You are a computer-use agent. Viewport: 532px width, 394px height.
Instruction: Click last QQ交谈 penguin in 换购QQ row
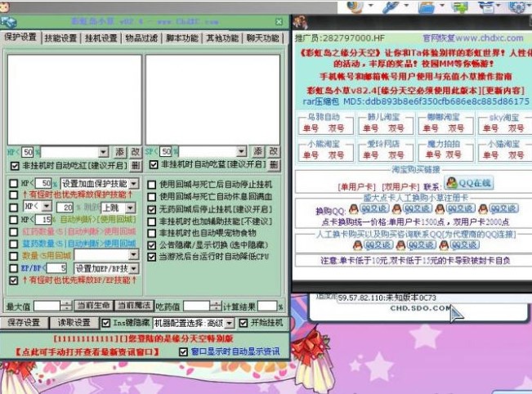[498, 208]
